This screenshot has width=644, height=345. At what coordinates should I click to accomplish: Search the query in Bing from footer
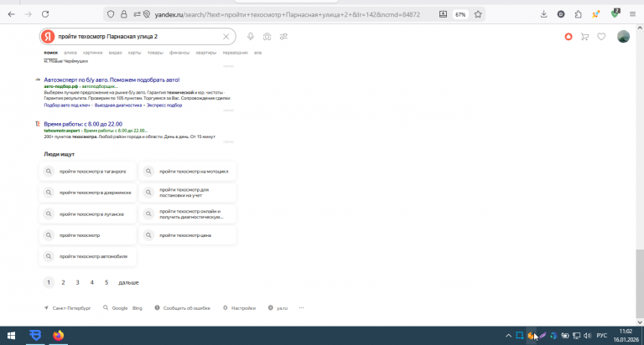(x=138, y=308)
